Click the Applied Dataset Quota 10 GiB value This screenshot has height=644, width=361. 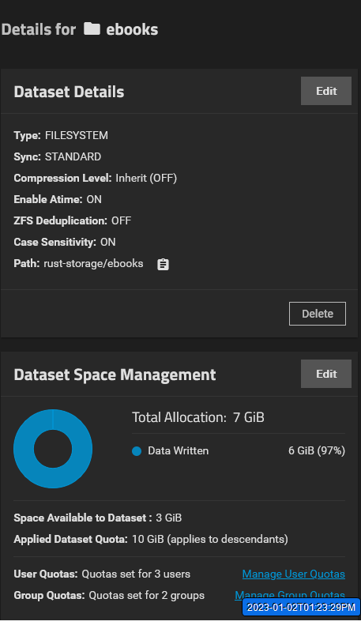[x=210, y=539]
